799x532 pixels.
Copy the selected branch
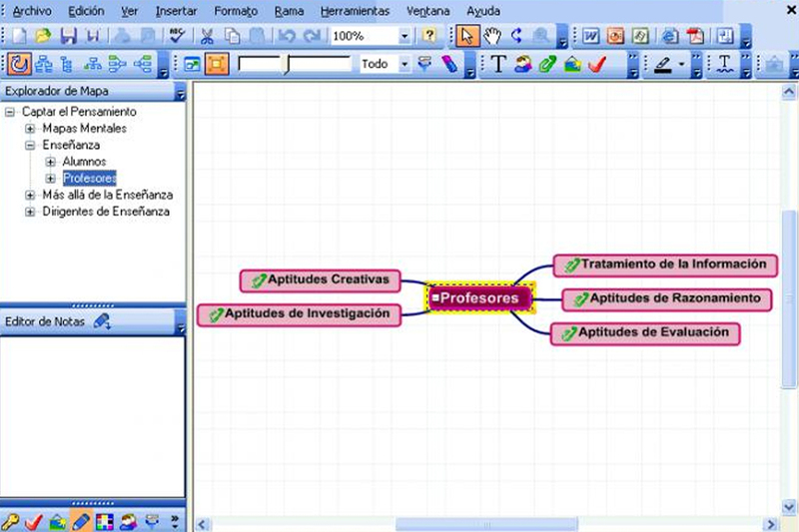233,36
